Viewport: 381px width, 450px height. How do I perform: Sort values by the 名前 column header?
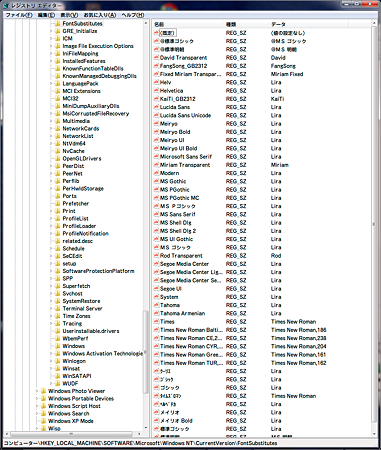click(188, 24)
